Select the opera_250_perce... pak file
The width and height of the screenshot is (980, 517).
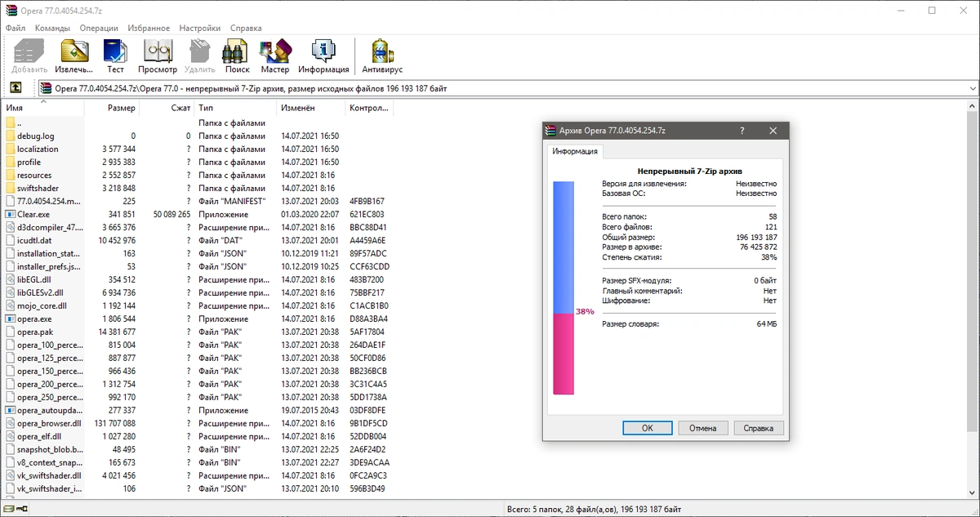(196, 397)
